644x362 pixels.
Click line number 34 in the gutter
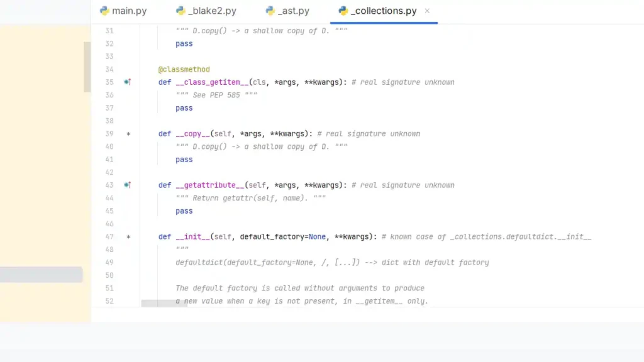(x=109, y=69)
